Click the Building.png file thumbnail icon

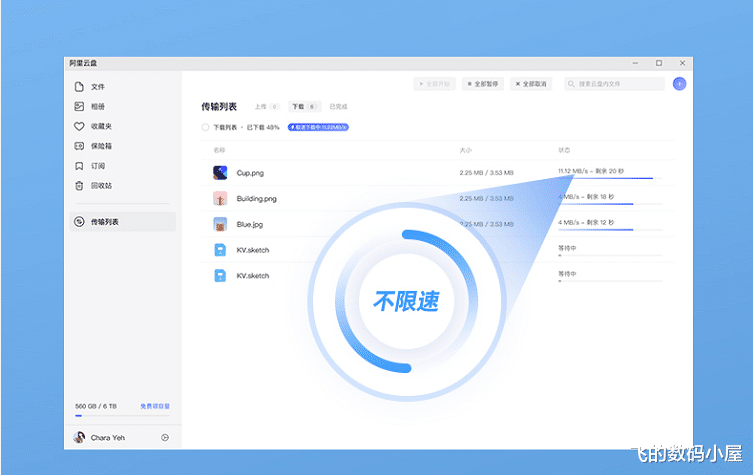pyautogui.click(x=220, y=198)
